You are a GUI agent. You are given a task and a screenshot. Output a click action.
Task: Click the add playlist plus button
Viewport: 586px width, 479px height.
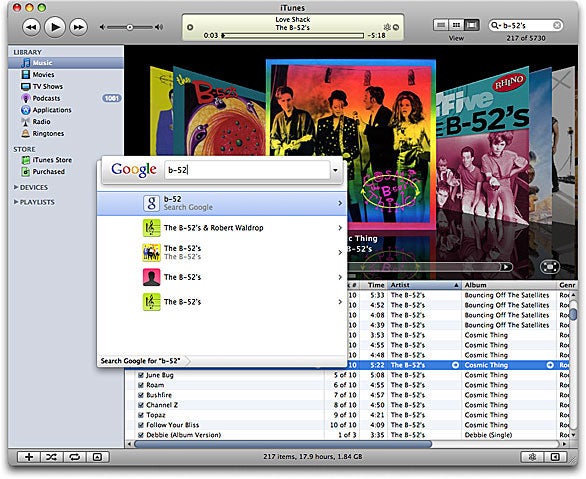pos(29,457)
